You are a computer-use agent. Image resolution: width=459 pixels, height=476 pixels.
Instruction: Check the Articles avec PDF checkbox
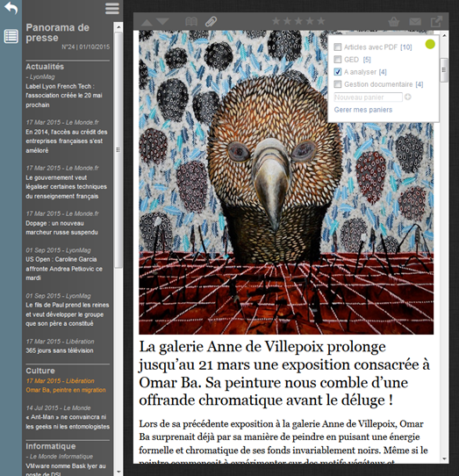tap(337, 47)
